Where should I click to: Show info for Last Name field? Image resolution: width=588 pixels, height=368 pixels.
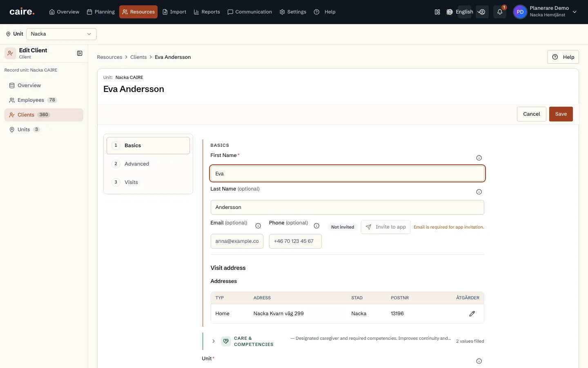pyautogui.click(x=479, y=192)
